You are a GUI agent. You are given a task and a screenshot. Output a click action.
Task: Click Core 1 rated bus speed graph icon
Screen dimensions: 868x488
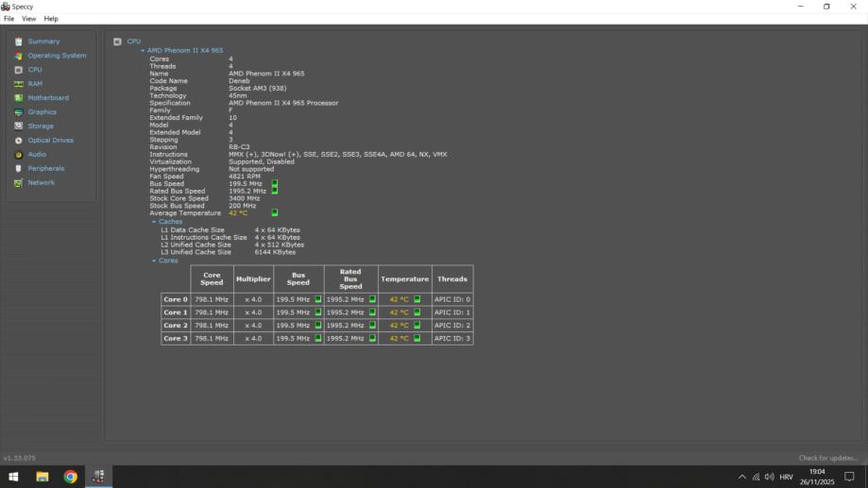coord(372,312)
